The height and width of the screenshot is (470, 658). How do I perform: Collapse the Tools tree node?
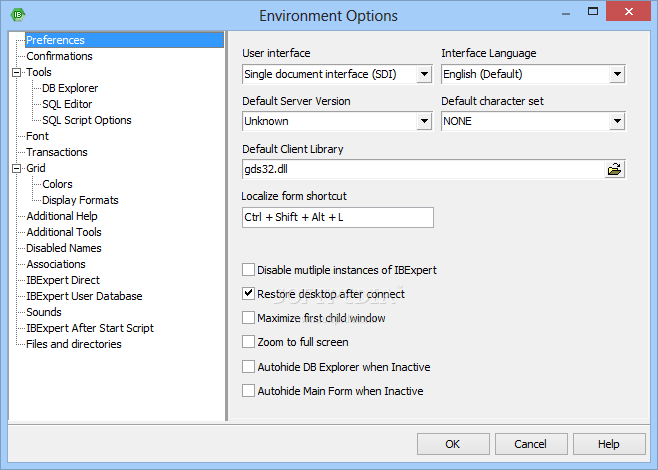click(x=16, y=72)
